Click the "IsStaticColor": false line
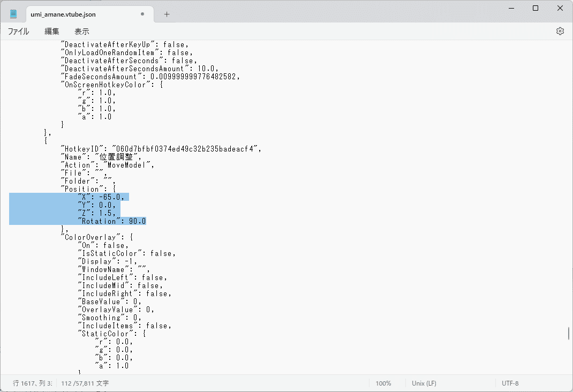 pyautogui.click(x=126, y=253)
